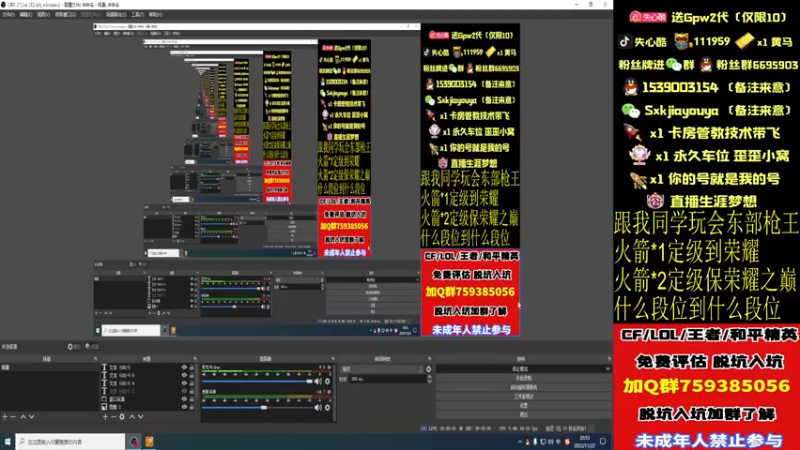Pop out the 场景 dock panel
The image size is (800, 450).
coord(95,359)
